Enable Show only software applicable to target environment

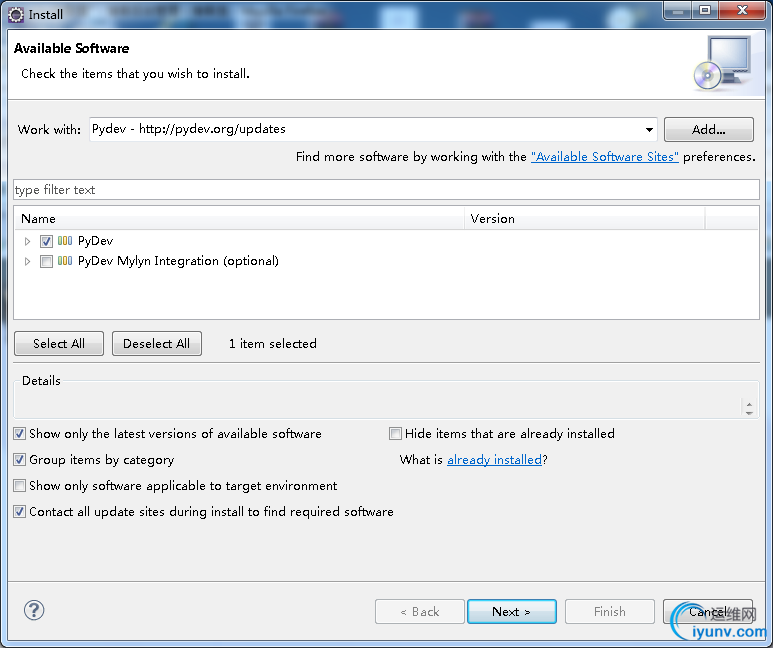tap(19, 486)
